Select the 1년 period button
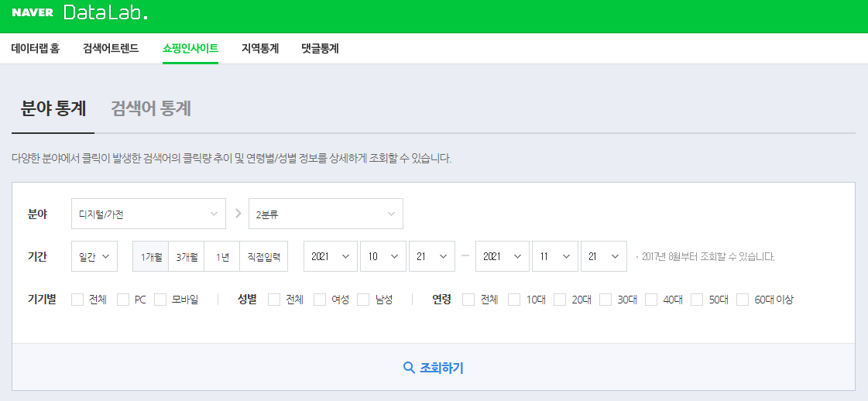 [x=222, y=256]
